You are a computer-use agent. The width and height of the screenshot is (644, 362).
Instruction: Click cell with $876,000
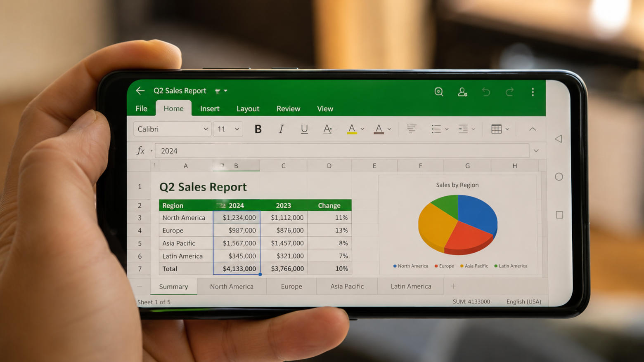(284, 230)
